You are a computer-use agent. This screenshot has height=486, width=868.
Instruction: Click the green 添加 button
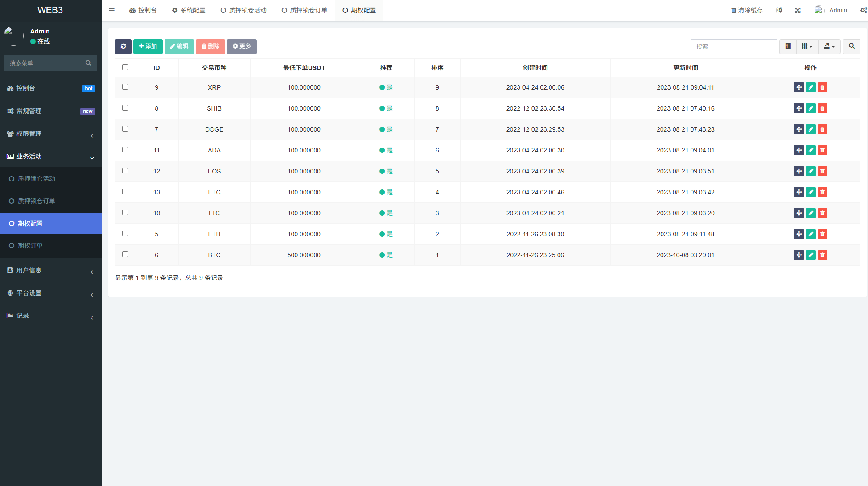148,46
